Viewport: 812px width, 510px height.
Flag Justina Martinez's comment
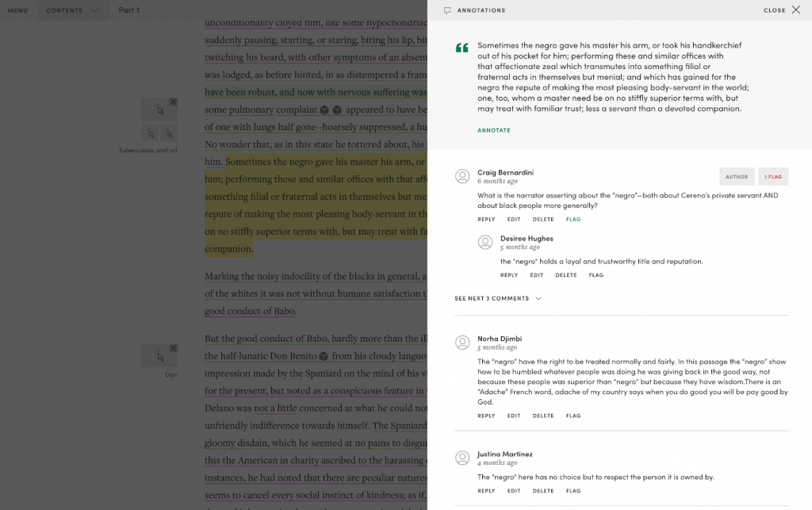573,491
